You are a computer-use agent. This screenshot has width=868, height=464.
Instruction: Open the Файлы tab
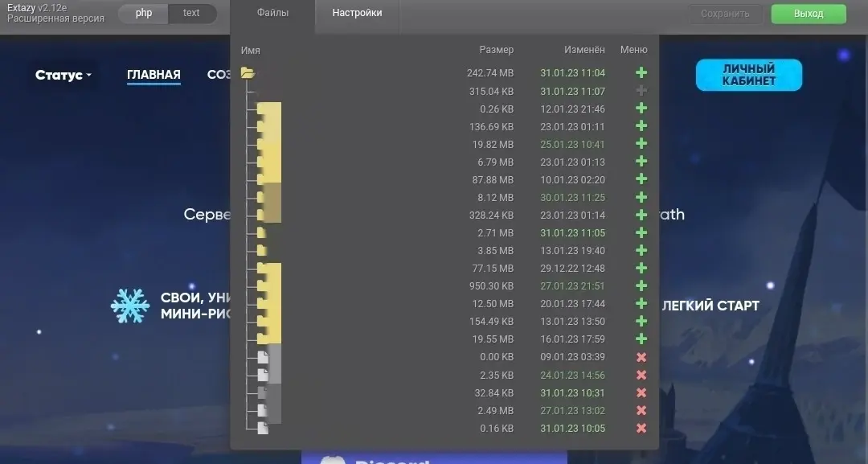point(273,14)
